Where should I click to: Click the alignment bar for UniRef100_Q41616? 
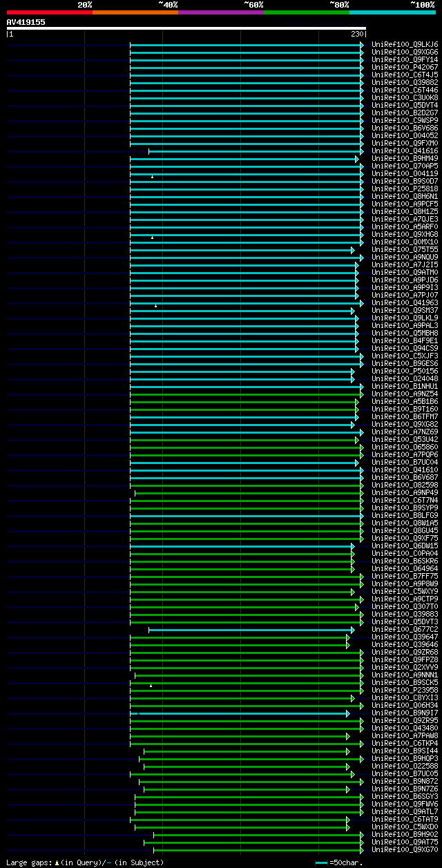256,151
